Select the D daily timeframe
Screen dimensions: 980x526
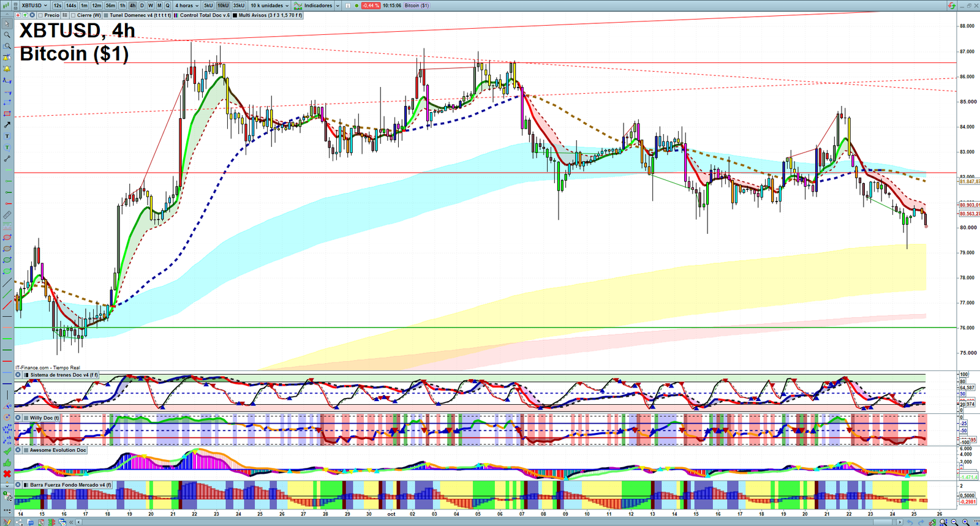coord(142,6)
